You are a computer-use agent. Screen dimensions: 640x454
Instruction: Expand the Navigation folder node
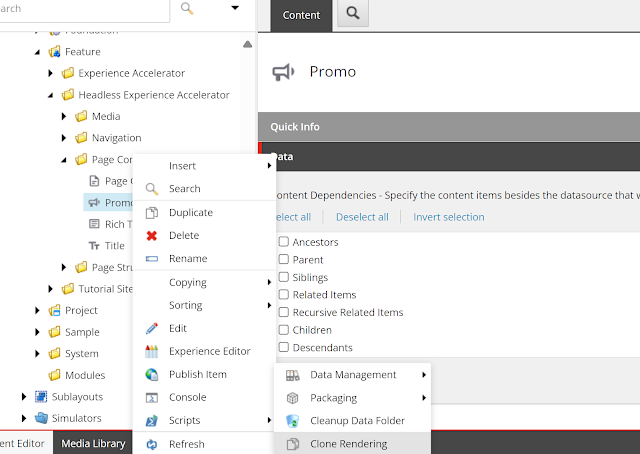[64, 138]
